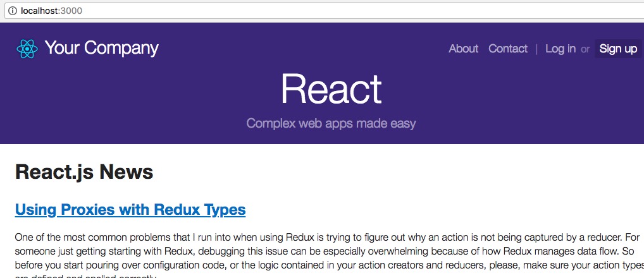
Task: Click the site information icon in address bar
Action: pos(13,11)
